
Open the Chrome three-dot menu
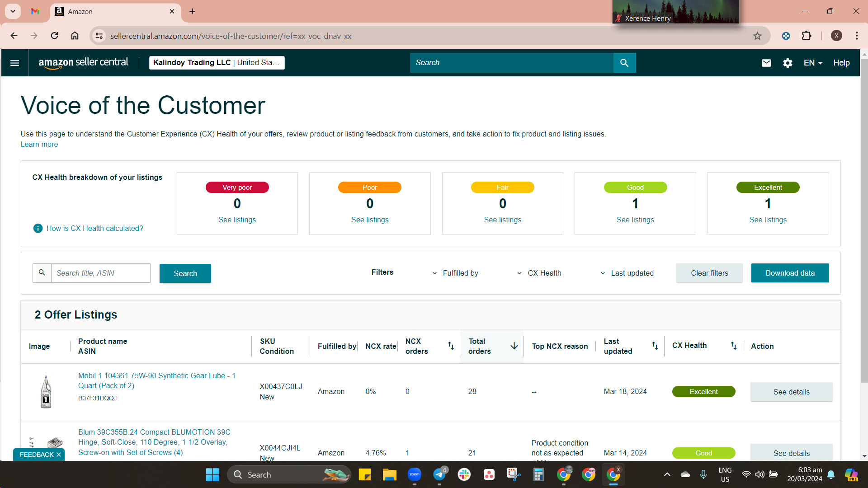(x=857, y=36)
